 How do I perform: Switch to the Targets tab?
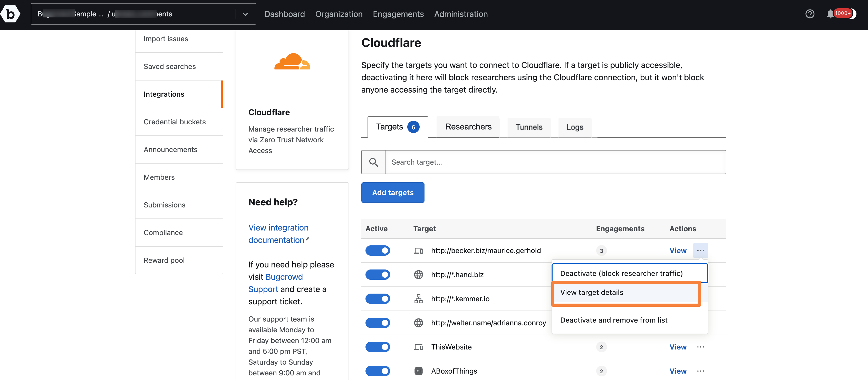[398, 127]
